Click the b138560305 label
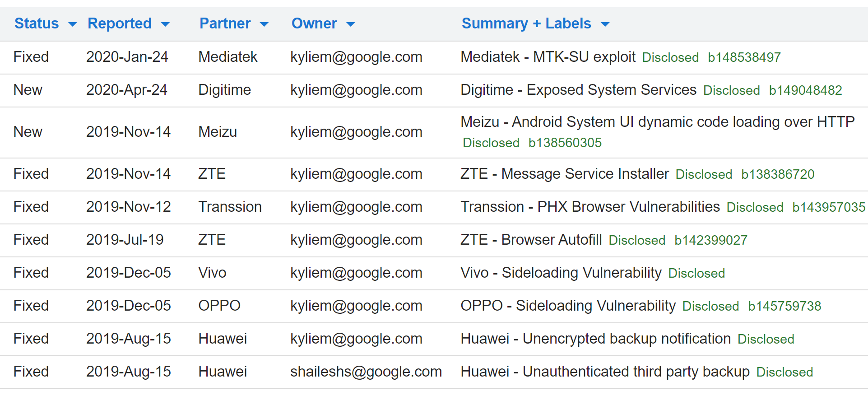 click(x=565, y=143)
